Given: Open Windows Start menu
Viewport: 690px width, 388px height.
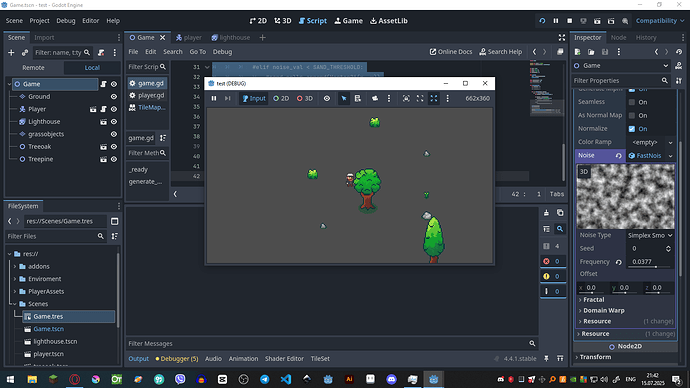Looking at the screenshot, I should (10, 379).
